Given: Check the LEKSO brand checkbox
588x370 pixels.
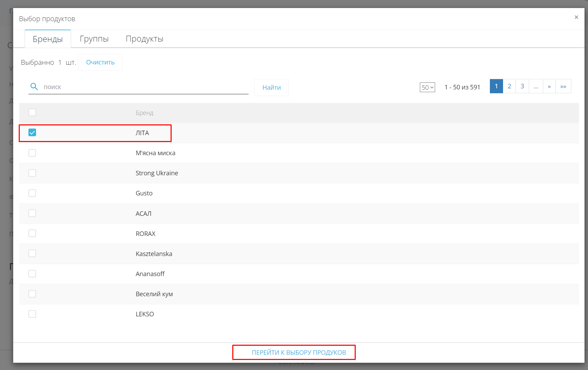Looking at the screenshot, I should 32,314.
